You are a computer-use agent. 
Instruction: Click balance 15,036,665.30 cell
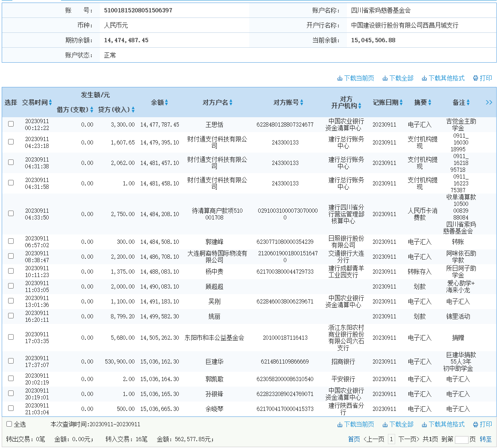pos(160,409)
